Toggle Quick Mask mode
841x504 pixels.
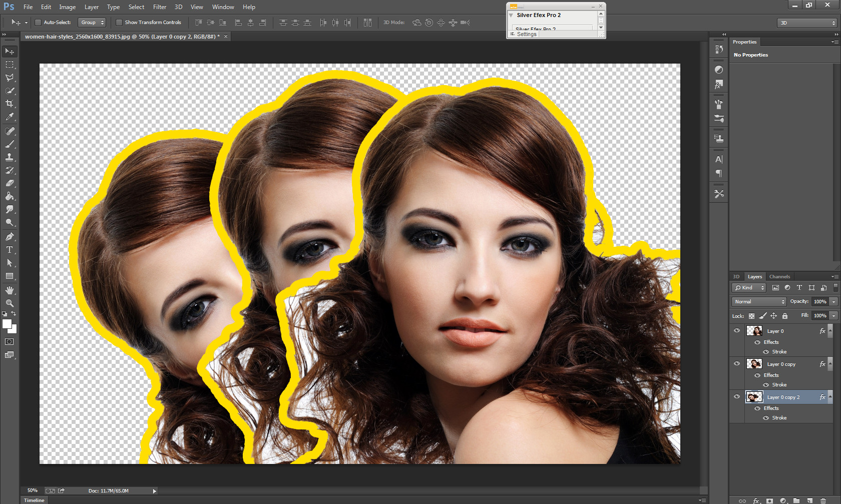10,342
